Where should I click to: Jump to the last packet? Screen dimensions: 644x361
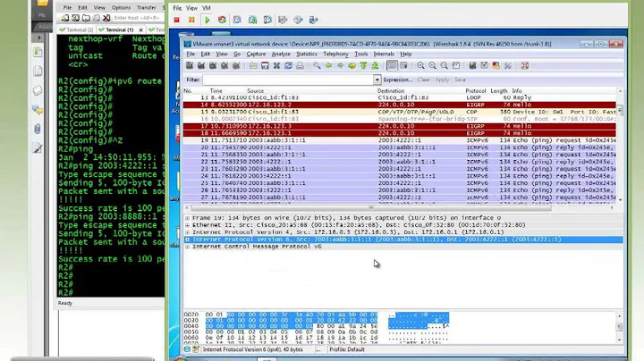point(375,65)
